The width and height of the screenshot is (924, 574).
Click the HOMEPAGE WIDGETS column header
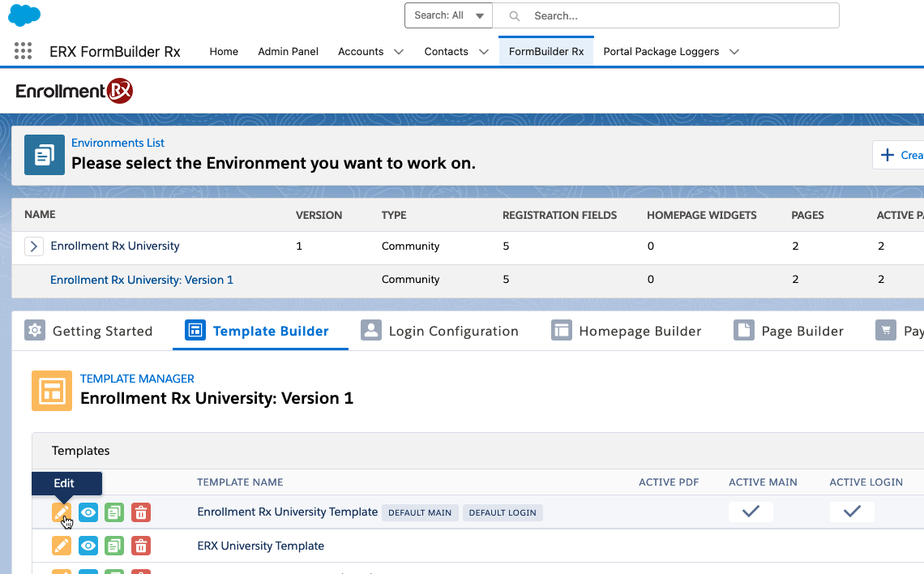point(702,215)
